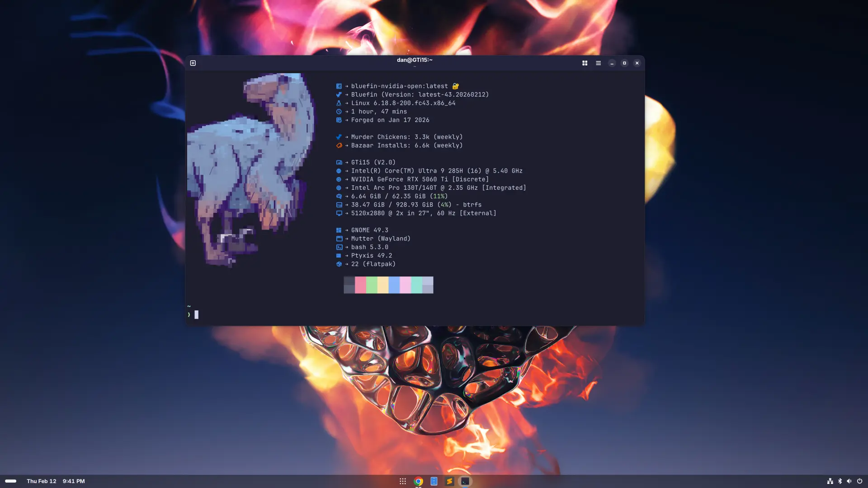This screenshot has width=868, height=488.
Task: Minimize the terminal window
Action: (612, 63)
